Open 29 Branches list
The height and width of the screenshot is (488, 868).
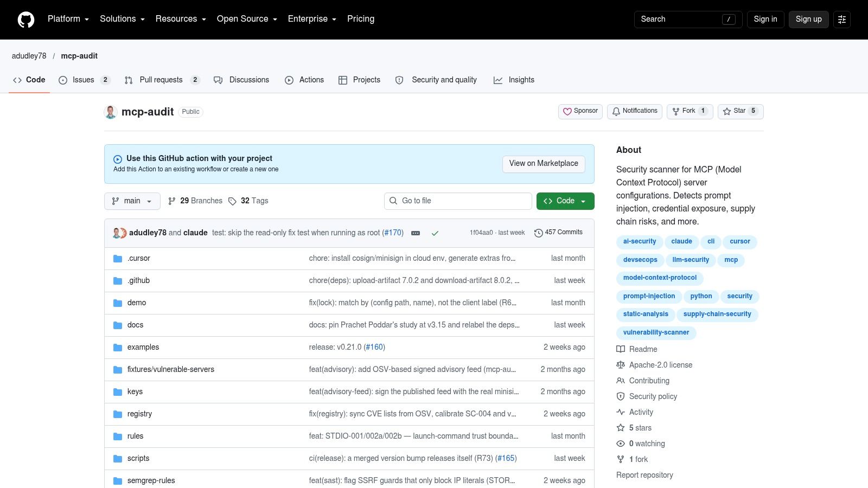195,201
